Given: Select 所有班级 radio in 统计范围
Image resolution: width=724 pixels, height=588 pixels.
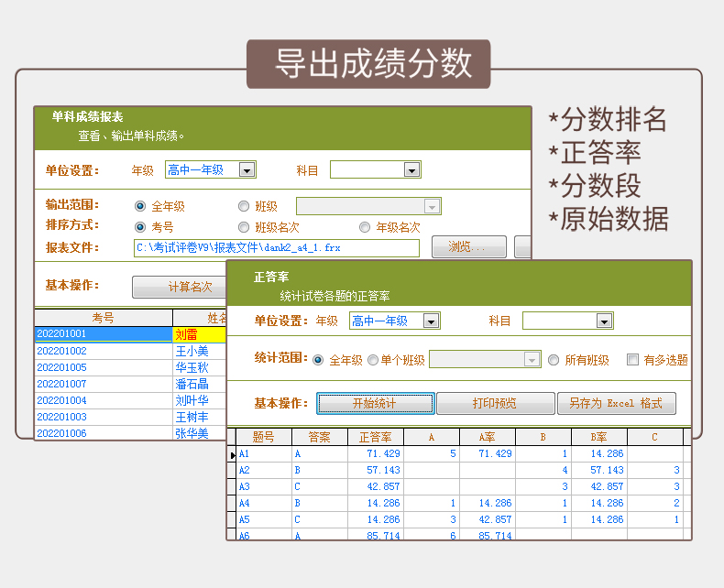Looking at the screenshot, I should pyautogui.click(x=554, y=360).
